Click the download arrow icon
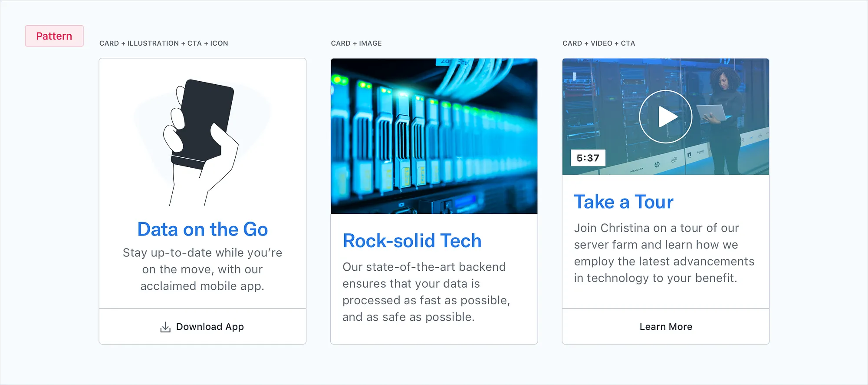This screenshot has height=385, width=868. [165, 327]
